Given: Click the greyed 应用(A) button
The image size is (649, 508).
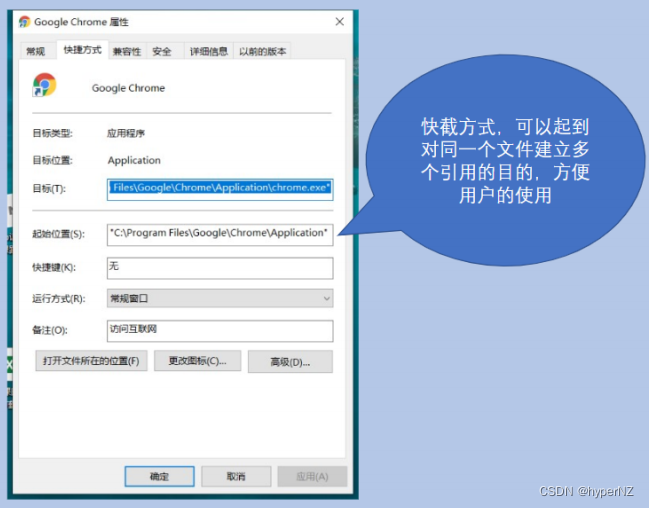Looking at the screenshot, I should (x=312, y=477).
